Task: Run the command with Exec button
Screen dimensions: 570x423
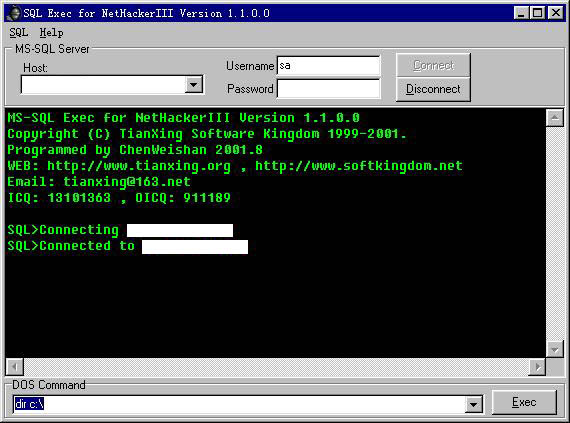Action: pos(524,402)
